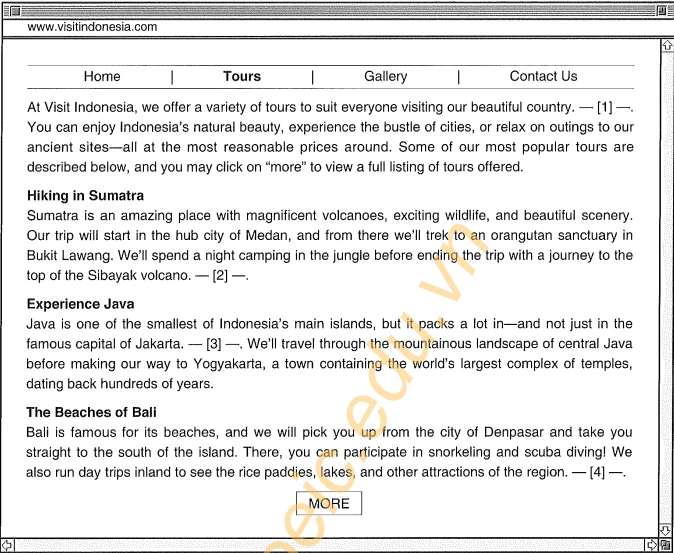Click the [2] marker after Sibayak volcano
The width and height of the screenshot is (674, 553).
[x=220, y=275]
